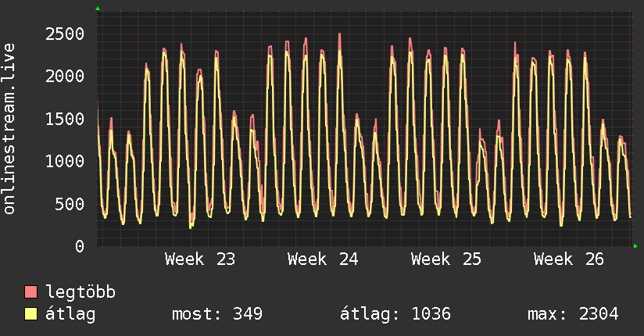Viewport: 644px width, 336px height.
Task: Click the pink legtöbb legend swatch
Action: click(x=30, y=292)
